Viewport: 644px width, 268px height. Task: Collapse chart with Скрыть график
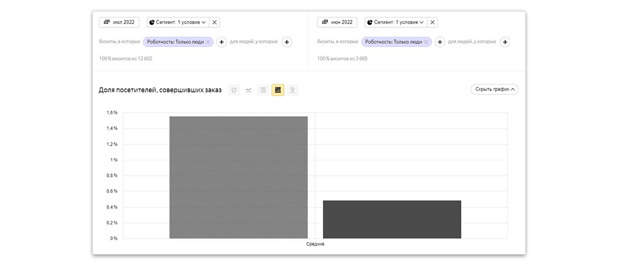pyautogui.click(x=494, y=89)
